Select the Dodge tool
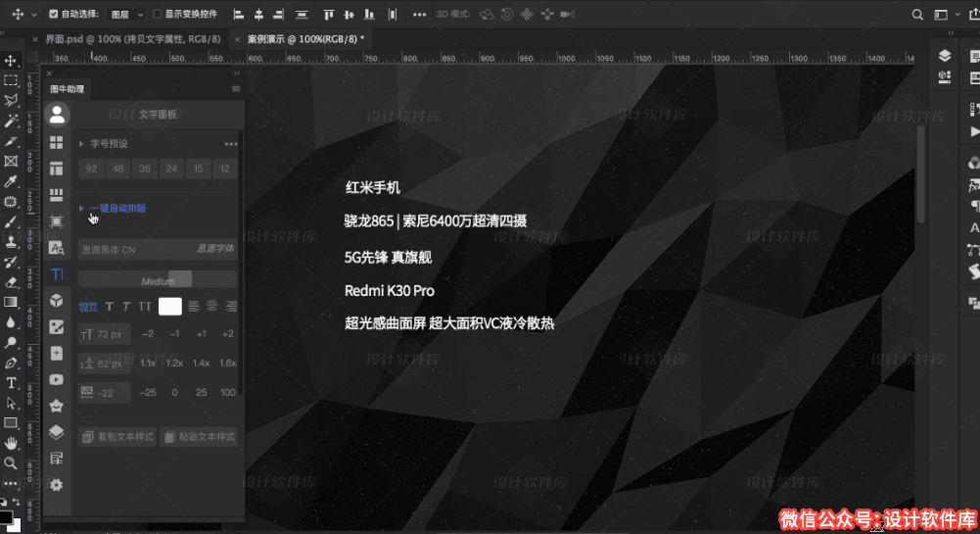The image size is (980, 534). coord(11,343)
